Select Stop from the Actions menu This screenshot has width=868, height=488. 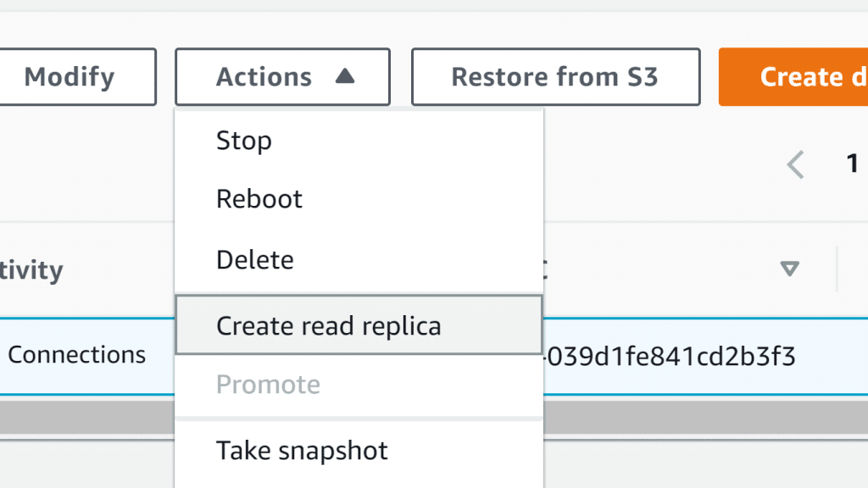tap(244, 141)
